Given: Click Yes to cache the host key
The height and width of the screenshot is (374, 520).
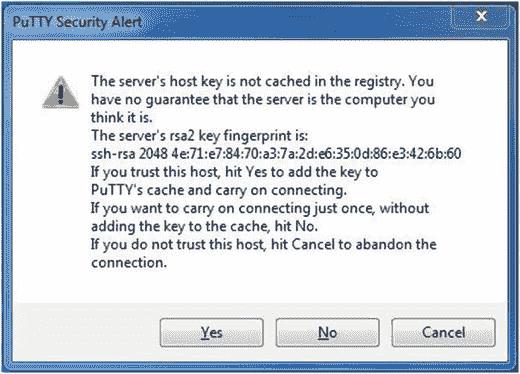Looking at the screenshot, I should 212,332.
